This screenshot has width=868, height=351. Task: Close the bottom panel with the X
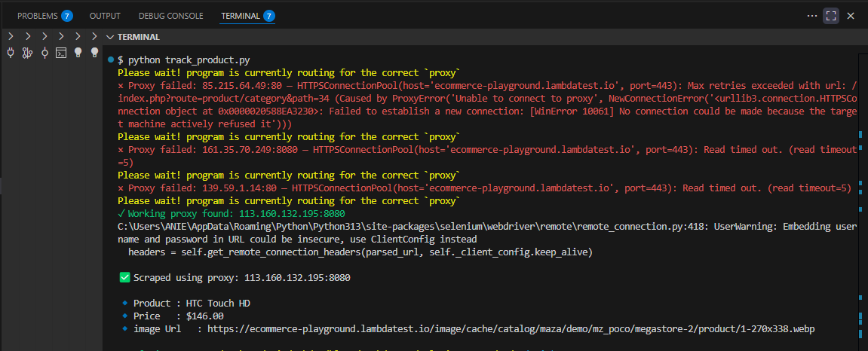(x=851, y=16)
